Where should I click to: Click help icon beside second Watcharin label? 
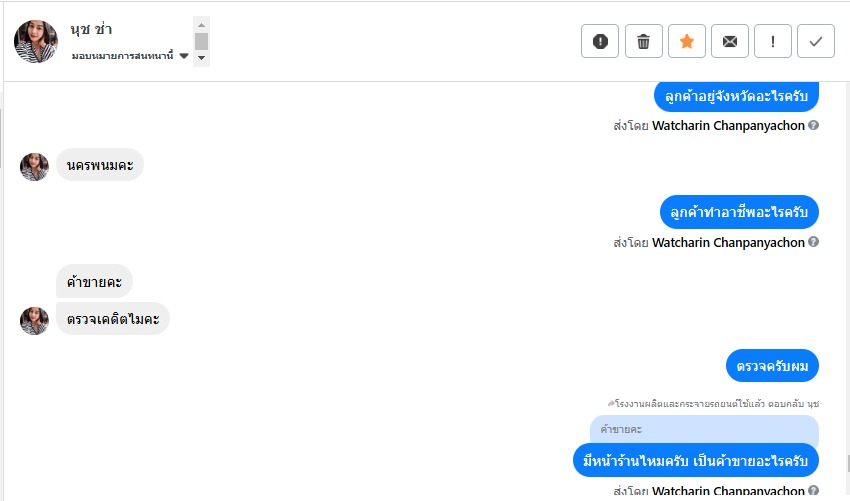coord(813,242)
